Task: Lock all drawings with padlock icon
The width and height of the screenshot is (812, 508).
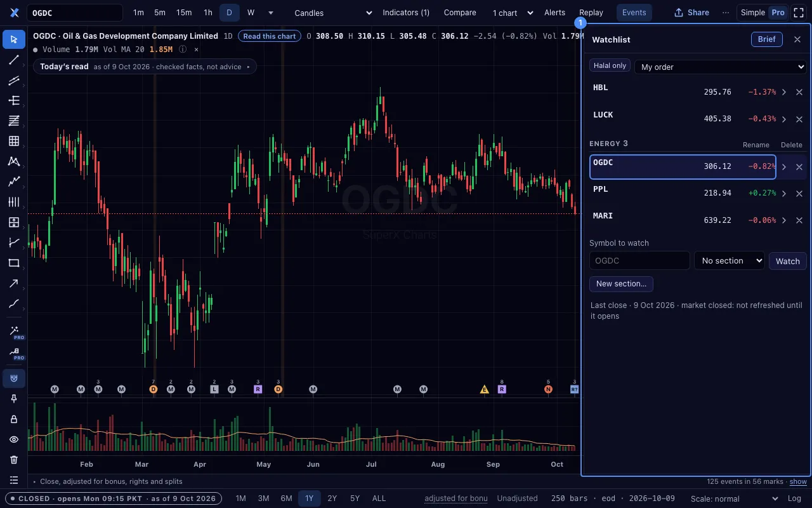Action: (14, 419)
